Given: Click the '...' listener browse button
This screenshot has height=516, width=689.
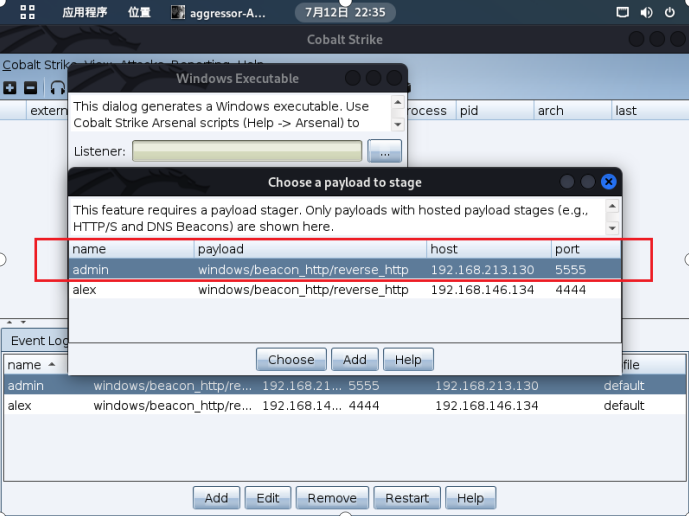Looking at the screenshot, I should pyautogui.click(x=384, y=151).
